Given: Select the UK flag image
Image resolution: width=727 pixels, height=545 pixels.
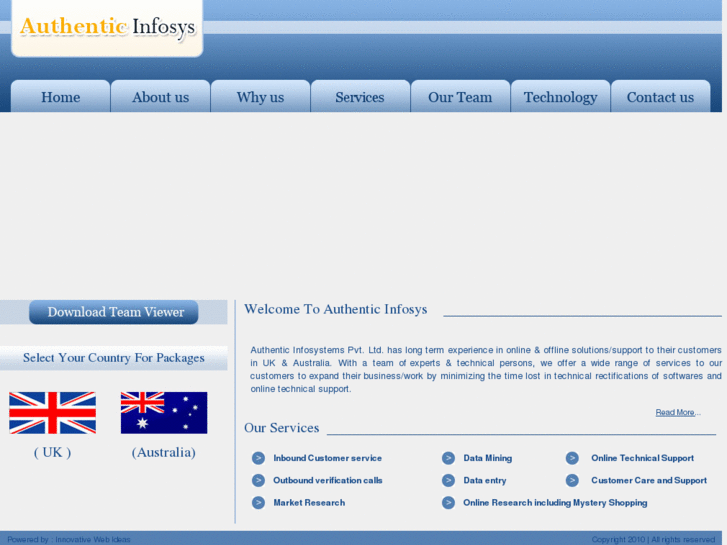Looking at the screenshot, I should (x=52, y=413).
